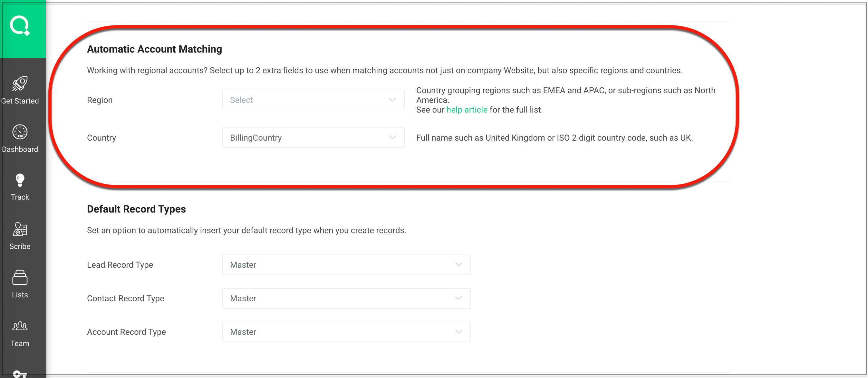Open Track lightbulb icon
Viewport: 868px width, 378px height.
click(20, 180)
